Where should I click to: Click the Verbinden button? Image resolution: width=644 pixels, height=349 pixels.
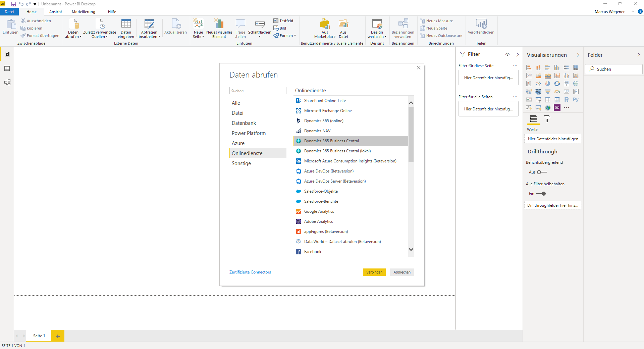[x=374, y=272]
